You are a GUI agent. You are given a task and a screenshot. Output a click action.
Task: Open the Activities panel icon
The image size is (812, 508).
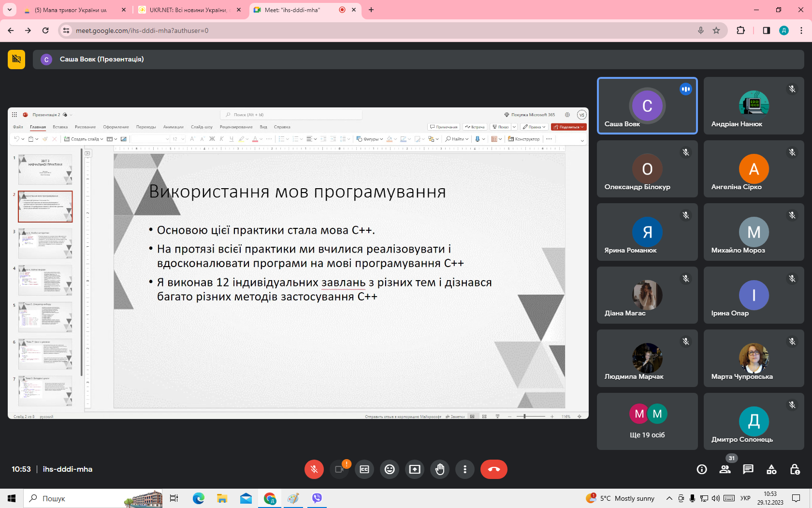click(771, 469)
